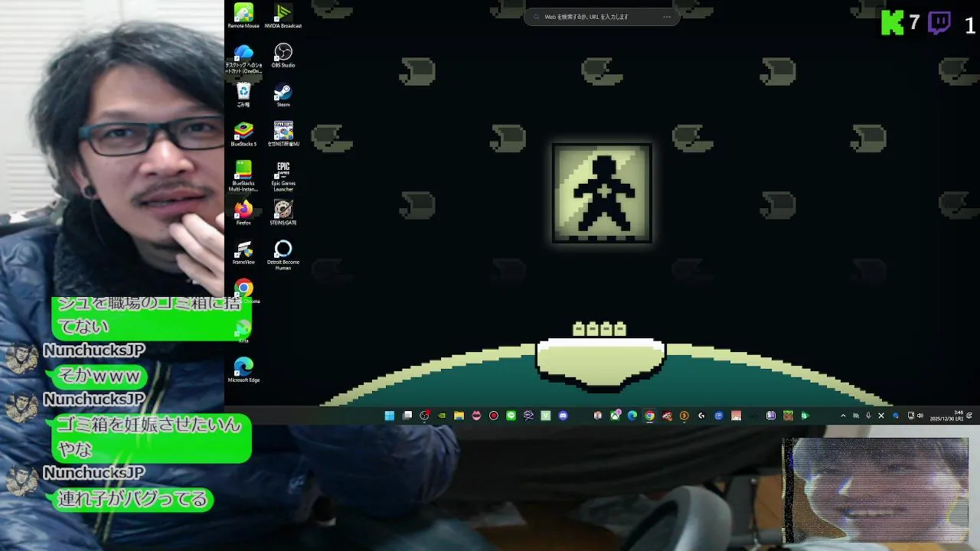Open the pink lips taskbar icon
This screenshot has width=980, height=551.
tap(476, 416)
